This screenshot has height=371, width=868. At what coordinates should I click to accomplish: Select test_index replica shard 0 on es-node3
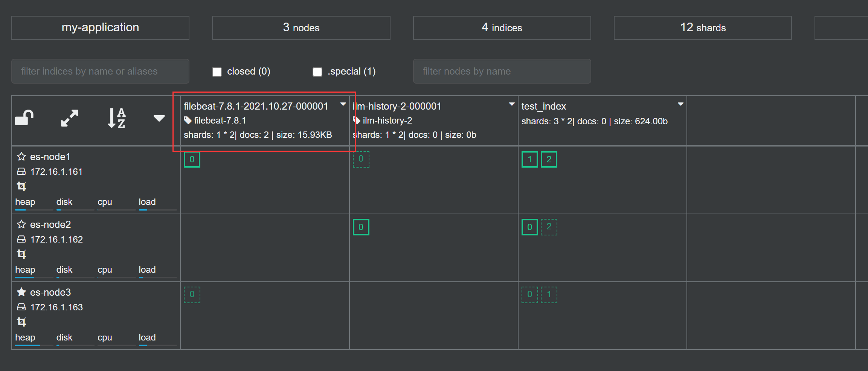pyautogui.click(x=530, y=295)
